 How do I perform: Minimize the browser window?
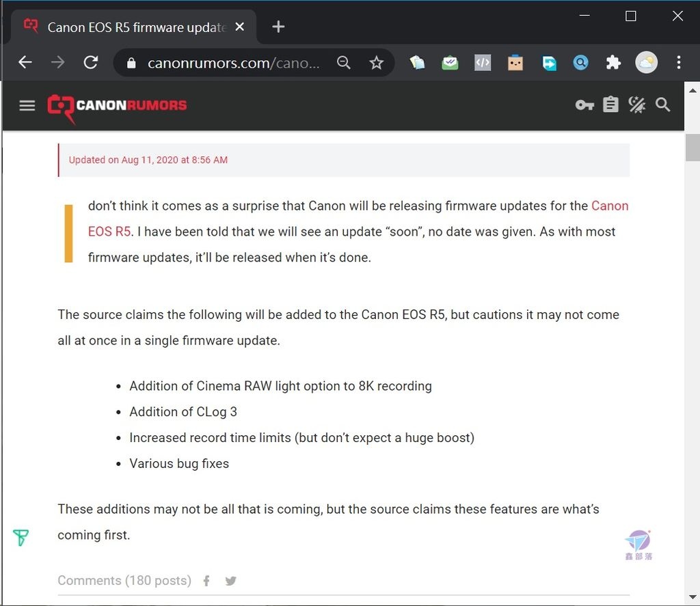(x=584, y=16)
